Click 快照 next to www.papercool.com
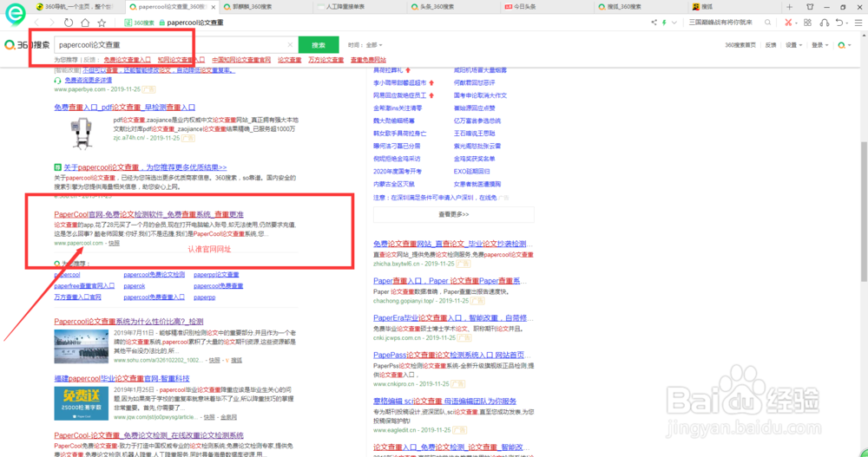868x457 pixels. tap(114, 243)
